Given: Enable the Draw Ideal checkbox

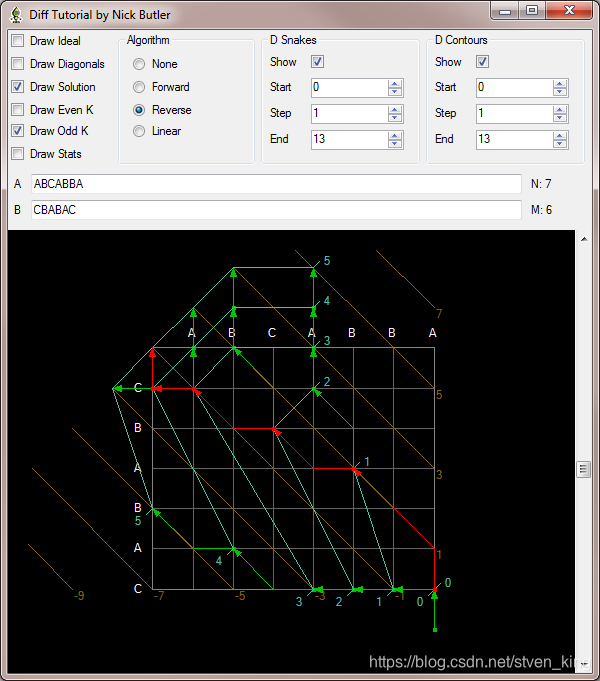Looking at the screenshot, I should click(18, 41).
